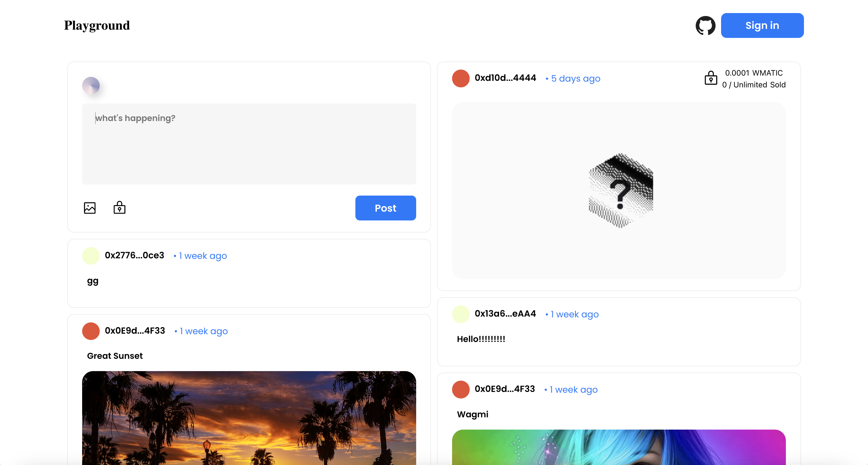The image size is (868, 465).
Task: Open the 0xd10d...4444 profile name
Action: tap(505, 78)
